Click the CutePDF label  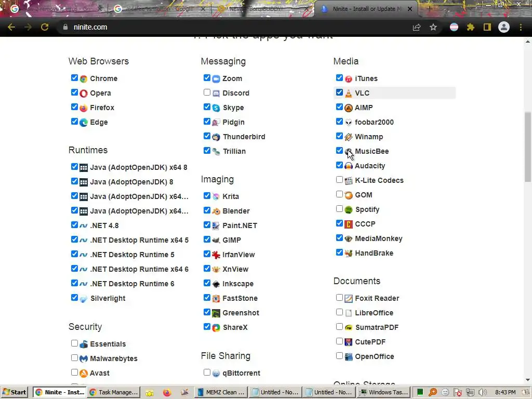point(370,342)
